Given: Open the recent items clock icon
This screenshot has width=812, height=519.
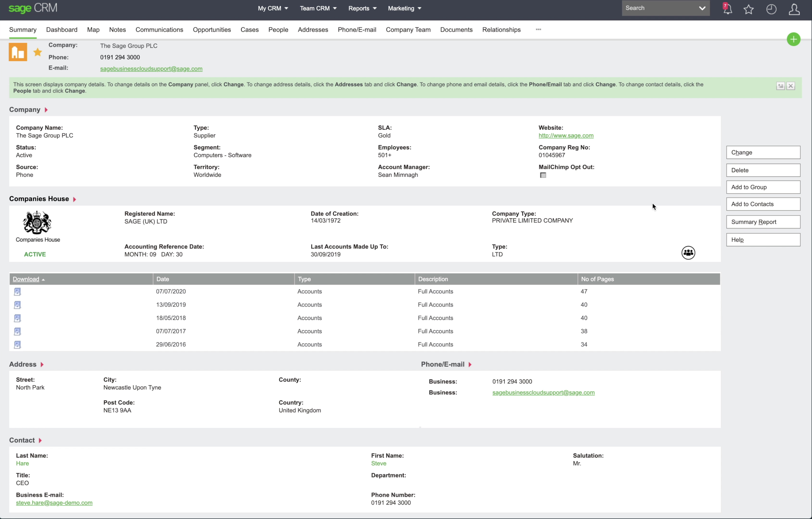Looking at the screenshot, I should 771,9.
